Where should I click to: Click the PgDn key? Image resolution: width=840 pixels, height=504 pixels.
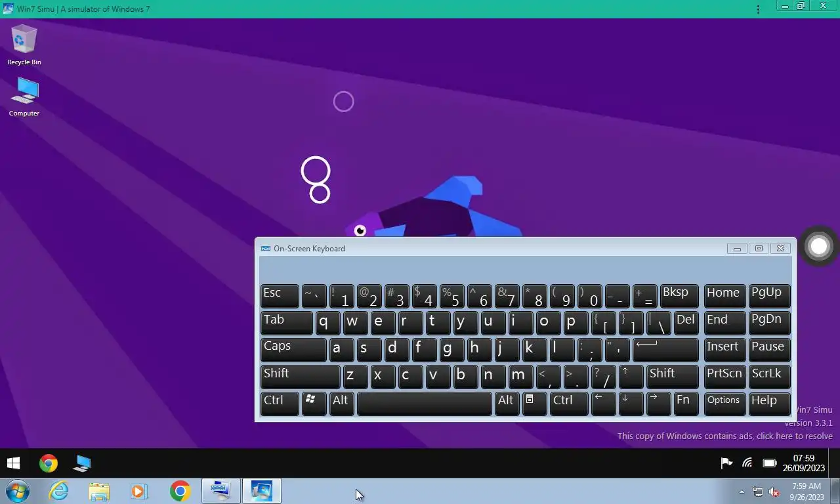pos(770,323)
